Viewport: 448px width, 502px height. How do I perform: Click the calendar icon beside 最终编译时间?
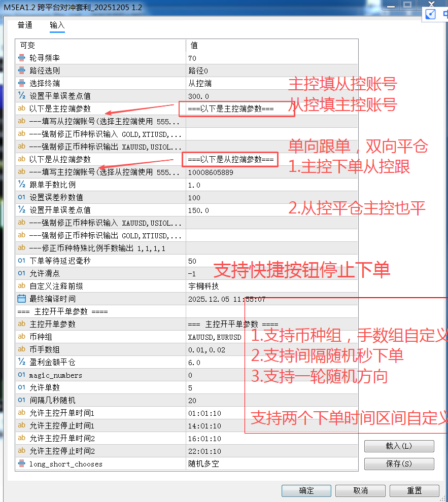pyautogui.click(x=21, y=298)
